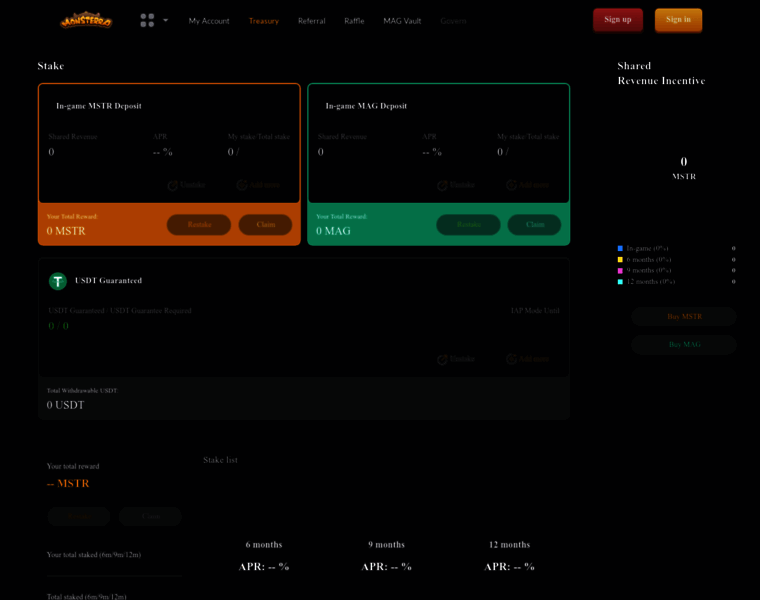Click the Monsterra logo
Image resolution: width=760 pixels, height=600 pixels.
click(x=86, y=20)
